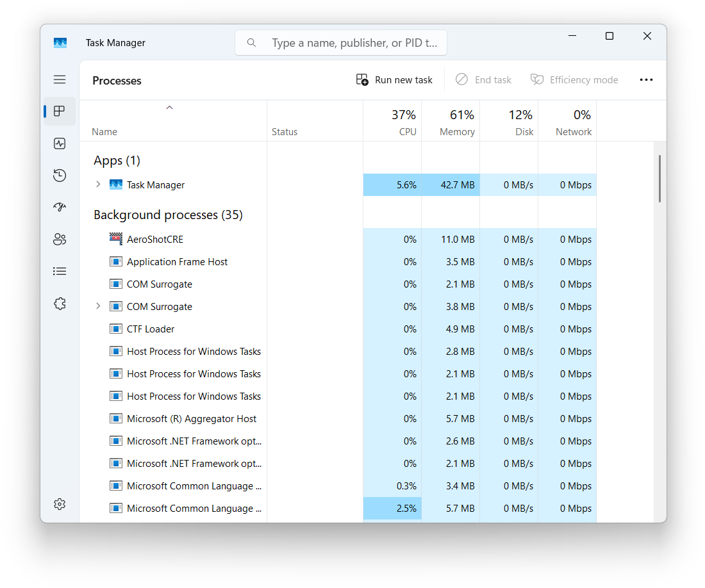Click the Processes page title
Image resolution: width=705 pixels, height=588 pixels.
pyautogui.click(x=117, y=81)
